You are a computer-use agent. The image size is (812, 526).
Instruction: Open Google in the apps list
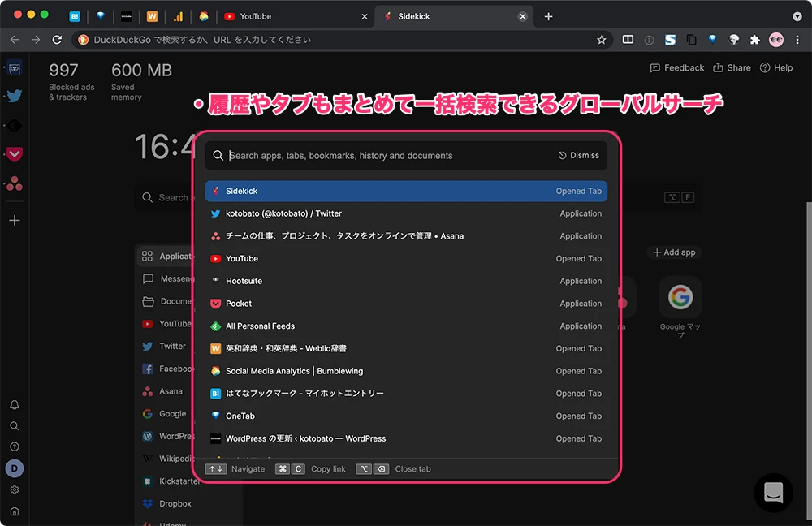coord(165,414)
